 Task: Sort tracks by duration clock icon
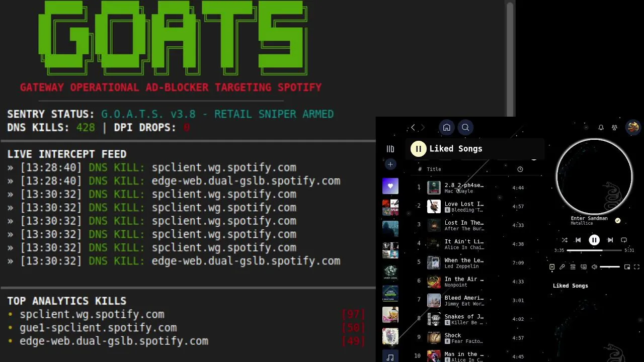[520, 169]
